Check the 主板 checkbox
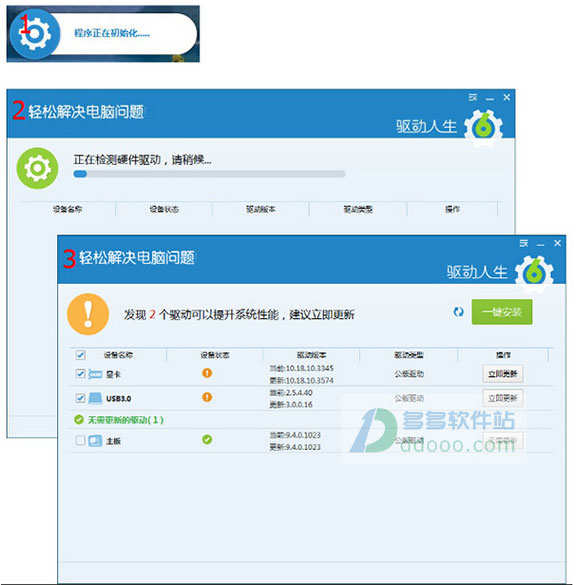 click(x=80, y=440)
